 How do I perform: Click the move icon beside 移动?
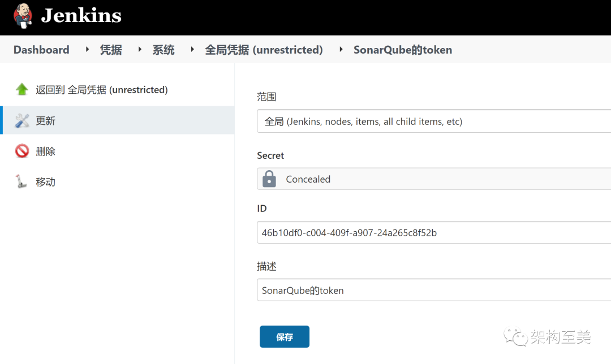coord(21,181)
